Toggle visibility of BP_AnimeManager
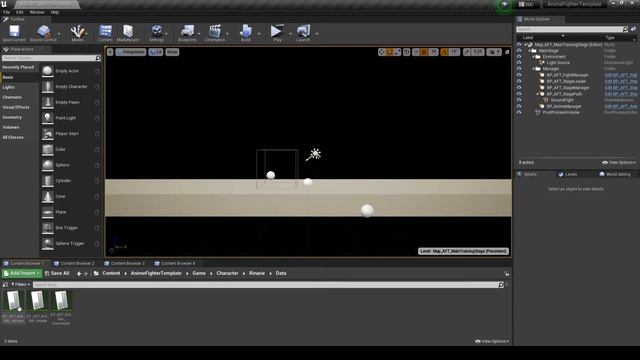 coord(519,106)
